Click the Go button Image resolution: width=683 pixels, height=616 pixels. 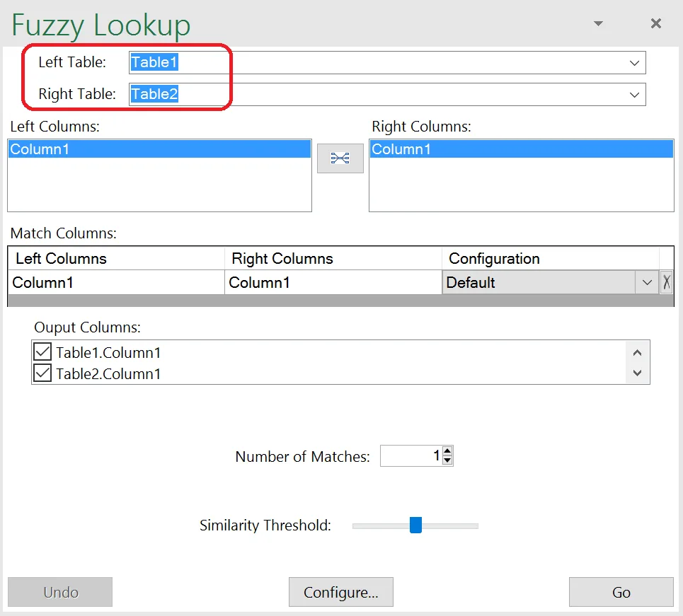point(621,592)
